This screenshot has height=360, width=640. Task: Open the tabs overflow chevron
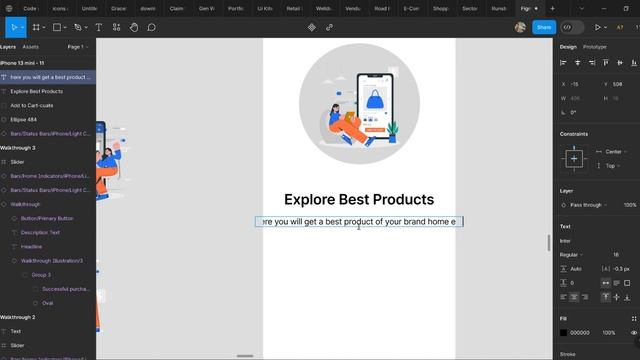click(582, 8)
